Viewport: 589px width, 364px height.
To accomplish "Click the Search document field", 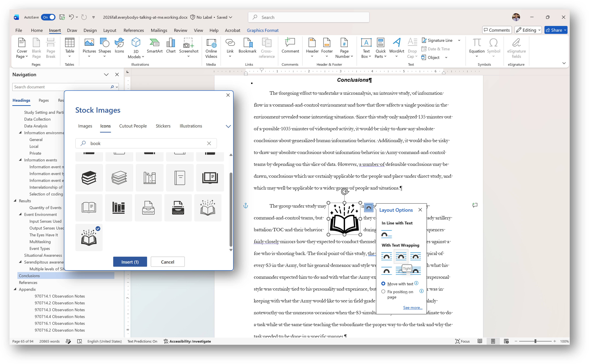I will (61, 87).
